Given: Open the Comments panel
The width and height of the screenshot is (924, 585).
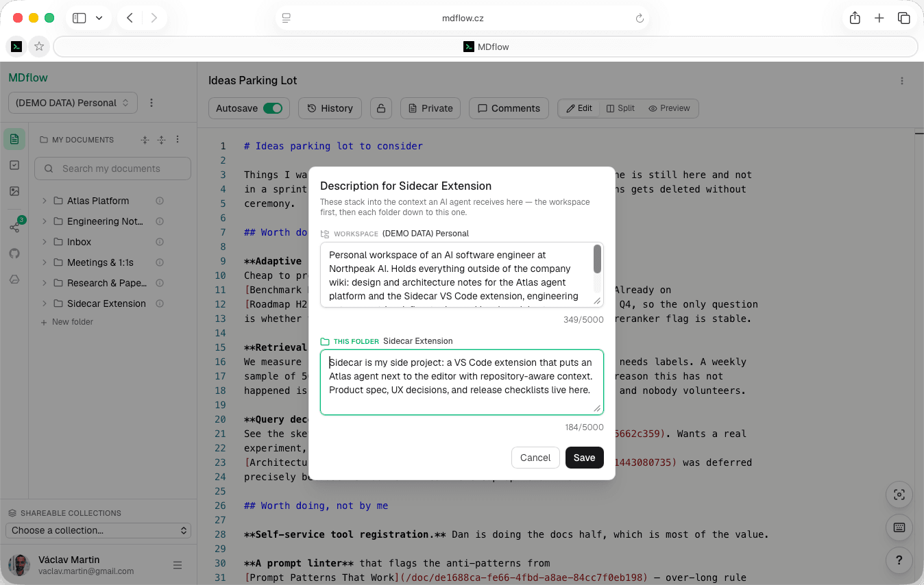Looking at the screenshot, I should [x=509, y=108].
